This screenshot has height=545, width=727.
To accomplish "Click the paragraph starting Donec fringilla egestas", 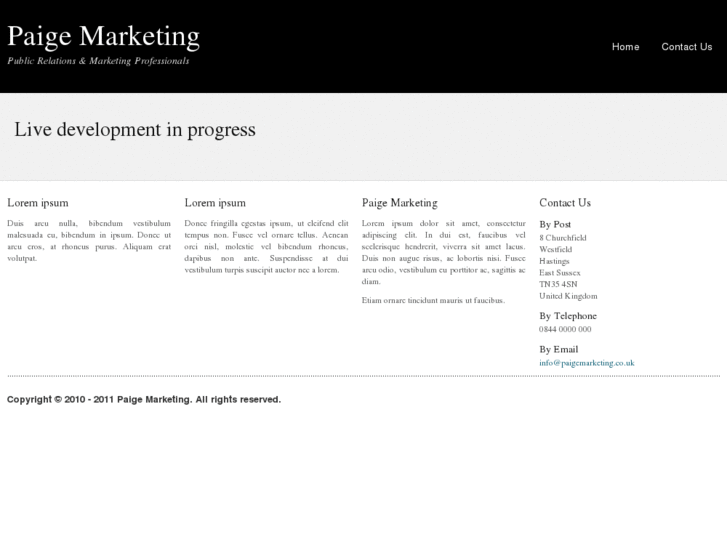I will pyautogui.click(x=266, y=247).
